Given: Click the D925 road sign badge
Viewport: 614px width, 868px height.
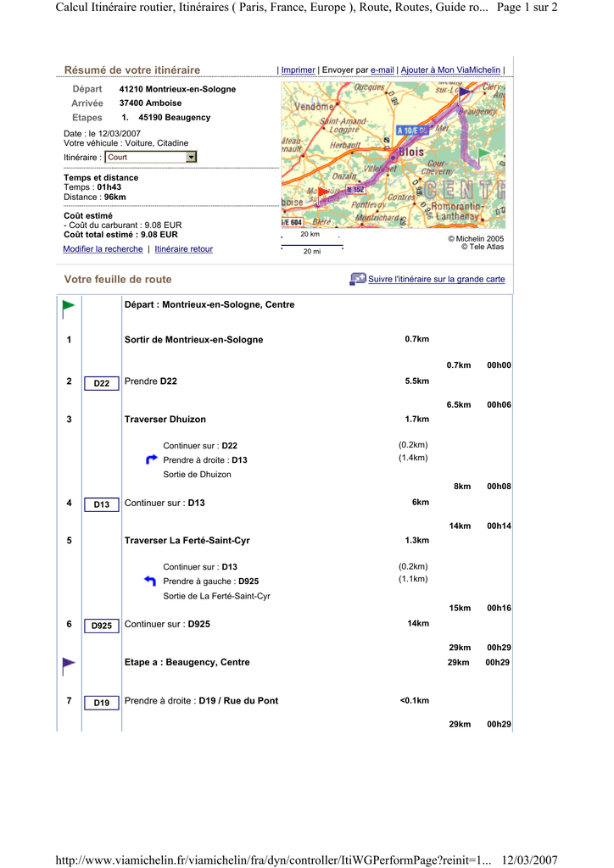Looking at the screenshot, I should pyautogui.click(x=101, y=626).
